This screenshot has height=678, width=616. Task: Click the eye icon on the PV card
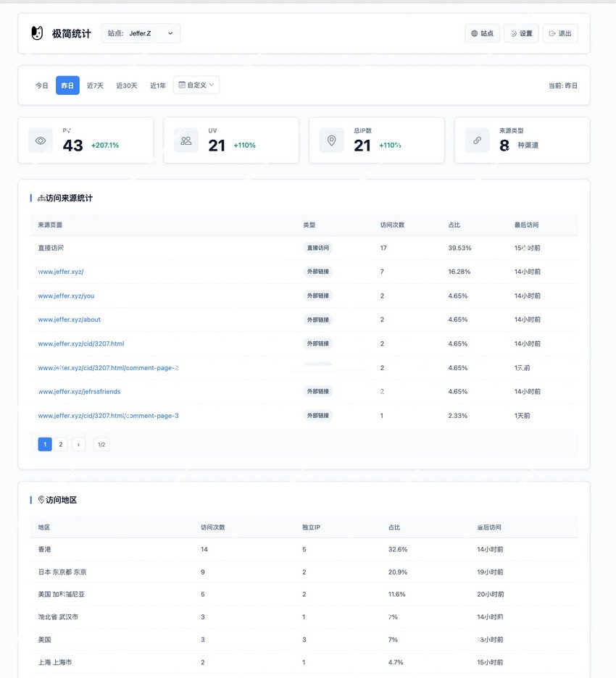pyautogui.click(x=41, y=140)
